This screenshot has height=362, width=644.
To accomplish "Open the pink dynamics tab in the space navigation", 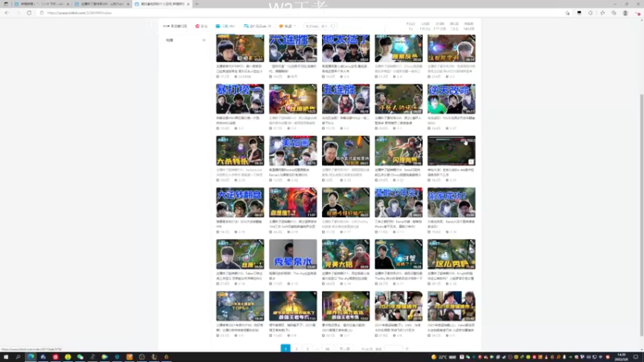I will [x=202, y=26].
